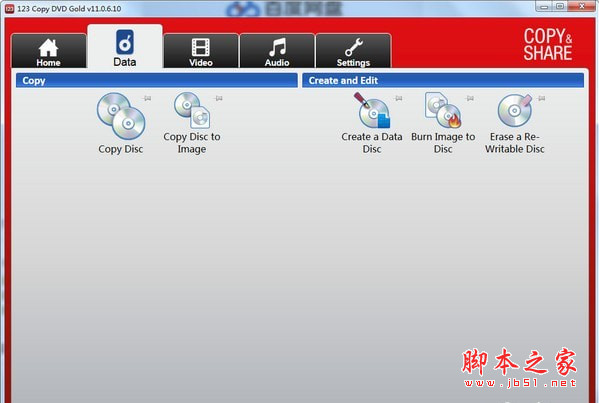Click the 'Create a Data Disc' label
Viewport: 599px width, 403px height.
pos(372,142)
